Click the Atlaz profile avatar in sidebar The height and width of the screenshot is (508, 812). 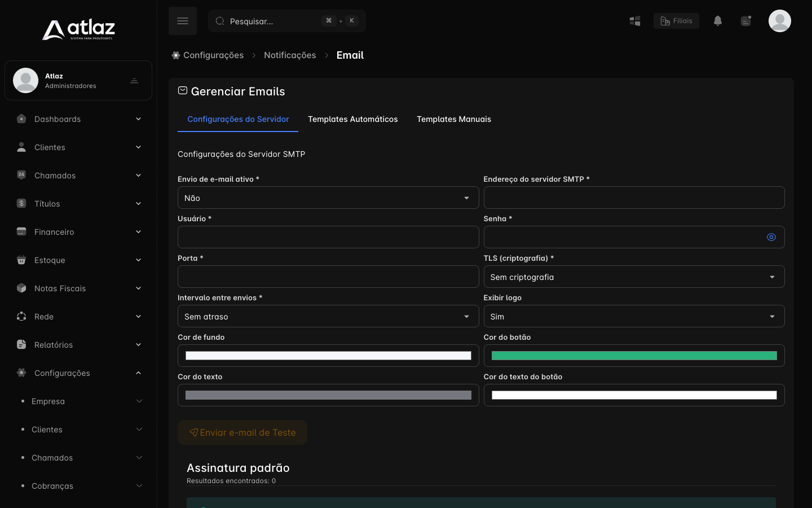pyautogui.click(x=26, y=80)
